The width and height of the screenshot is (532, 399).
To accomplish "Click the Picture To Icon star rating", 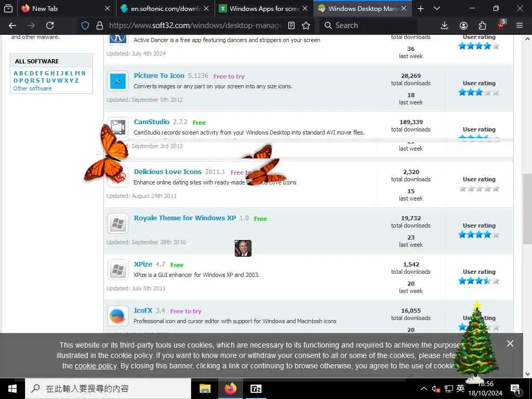I will pyautogui.click(x=478, y=92).
